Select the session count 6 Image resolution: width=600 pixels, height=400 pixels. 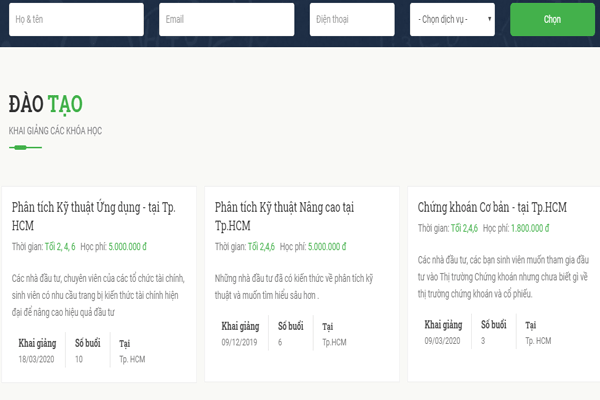[x=280, y=342]
